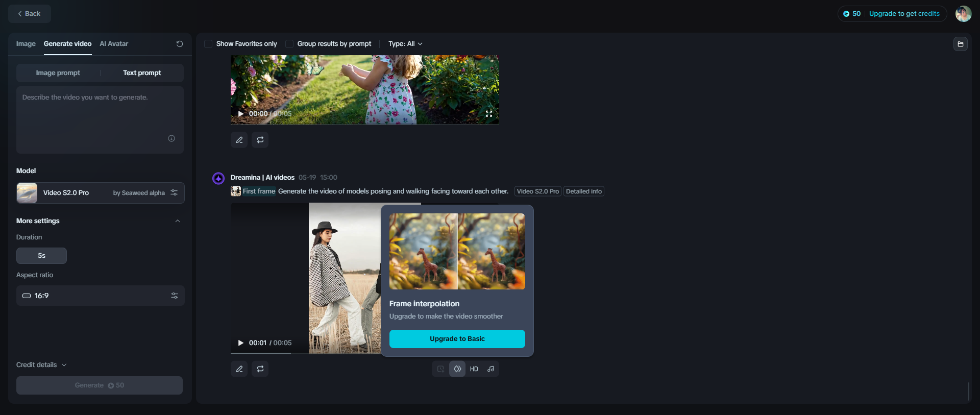980x415 pixels.
Task: Click the results panel vertical scrollbar
Action: [x=968, y=391]
